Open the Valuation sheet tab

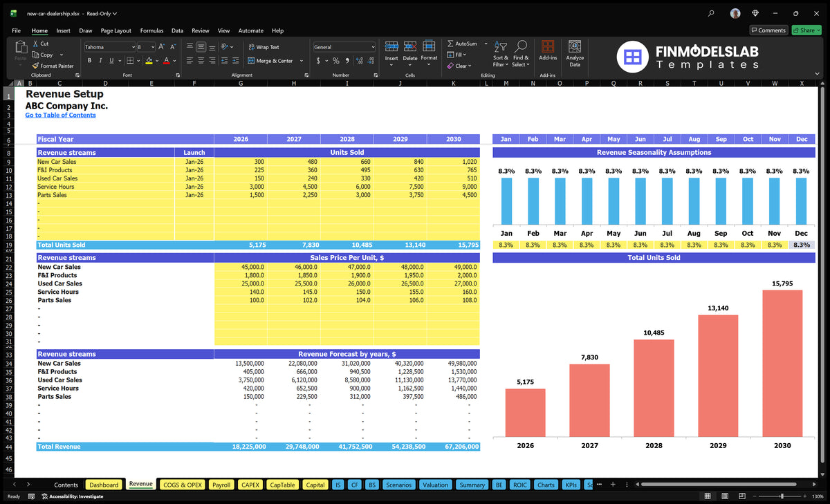coord(435,485)
